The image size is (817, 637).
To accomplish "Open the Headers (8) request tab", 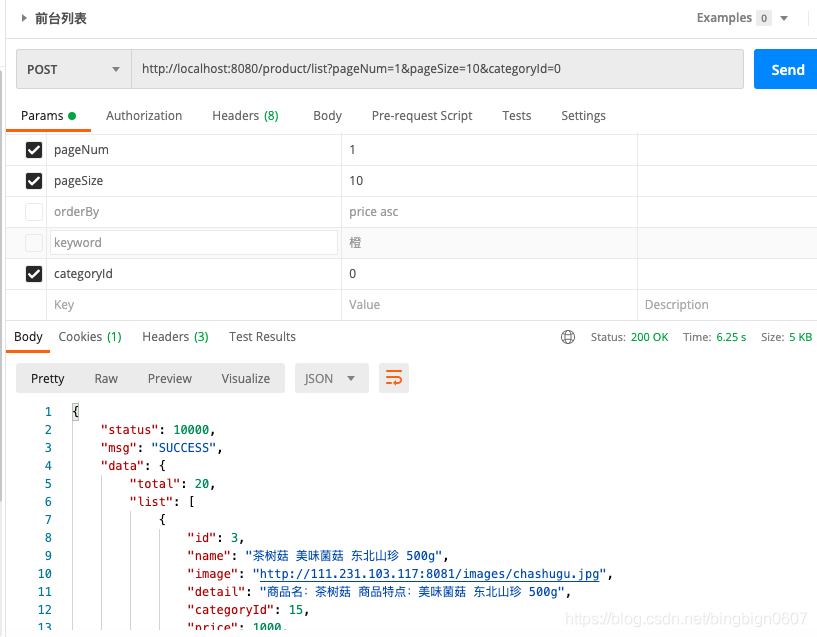I will [x=245, y=116].
